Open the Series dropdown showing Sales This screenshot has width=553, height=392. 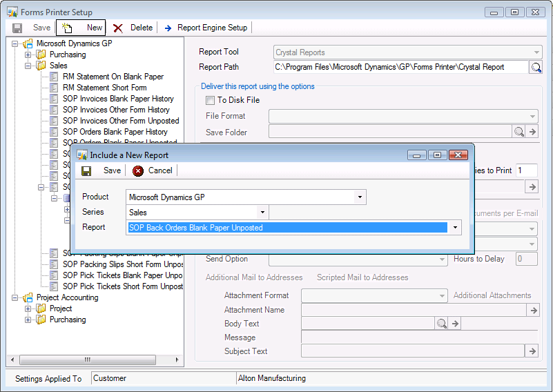pyautogui.click(x=262, y=213)
